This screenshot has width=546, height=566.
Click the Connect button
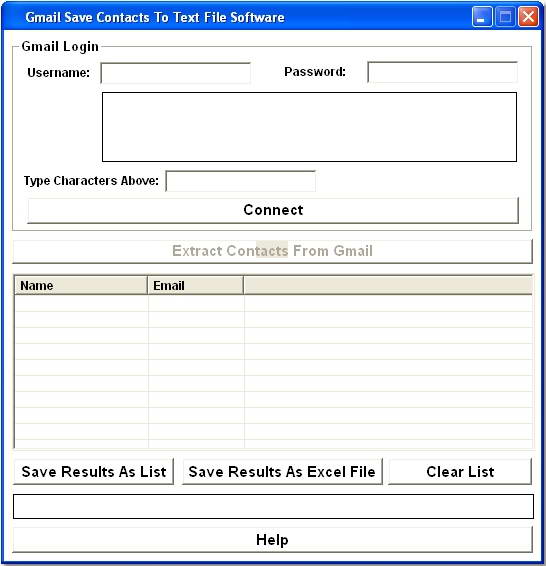coord(273,210)
